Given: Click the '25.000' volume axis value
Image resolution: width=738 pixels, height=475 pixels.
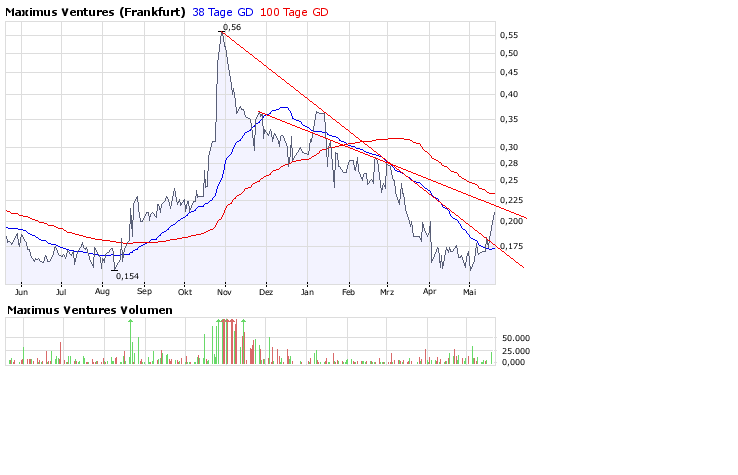Looking at the screenshot, I should coord(516,351).
